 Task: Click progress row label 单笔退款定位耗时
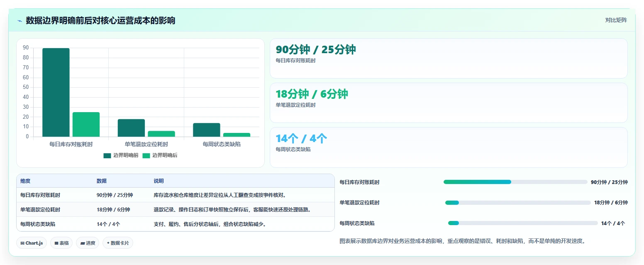[x=359, y=203]
